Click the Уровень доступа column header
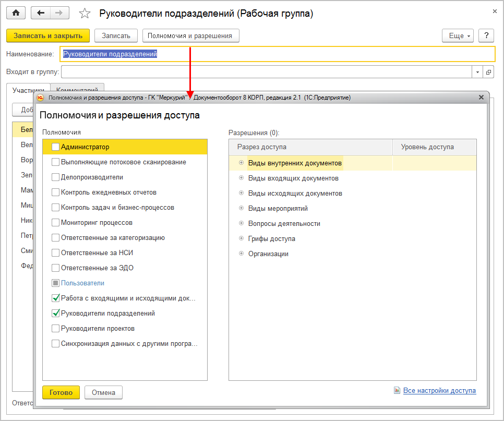This screenshot has width=504, height=421. pos(435,147)
